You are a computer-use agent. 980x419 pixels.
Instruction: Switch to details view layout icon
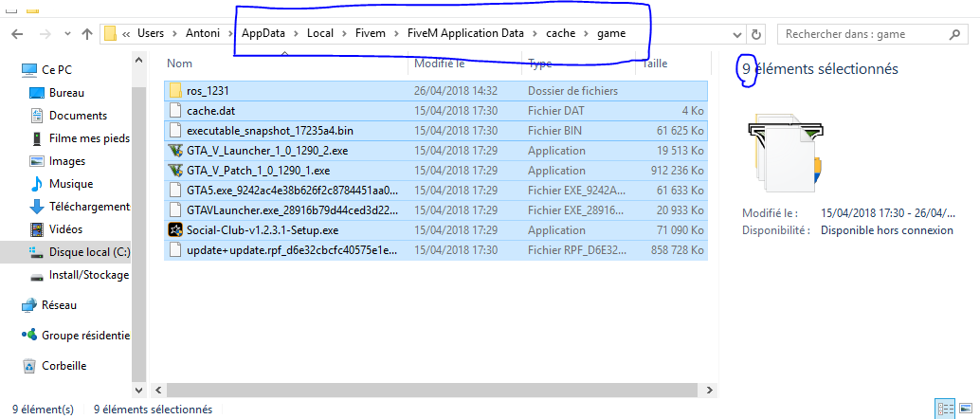click(944, 409)
